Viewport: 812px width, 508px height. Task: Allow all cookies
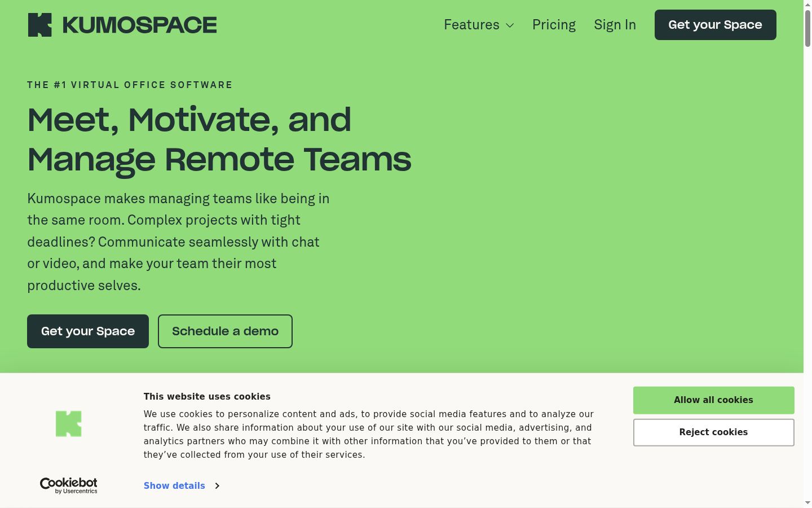[713, 400]
